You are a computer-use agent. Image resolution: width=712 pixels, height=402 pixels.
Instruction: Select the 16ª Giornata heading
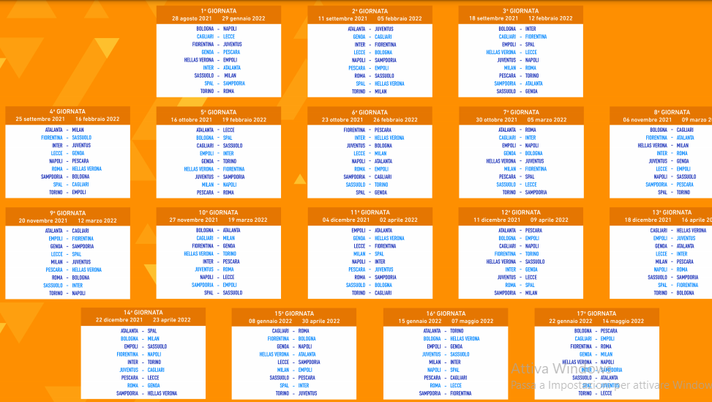coord(446,313)
